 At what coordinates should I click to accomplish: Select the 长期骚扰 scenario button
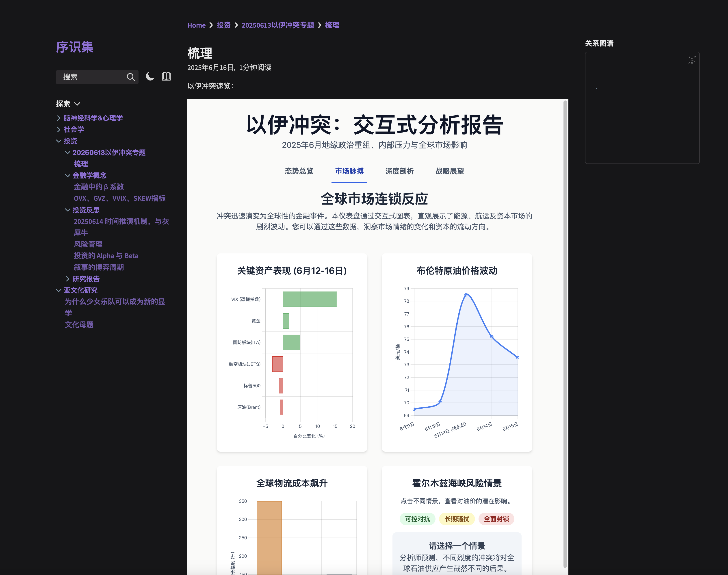pyautogui.click(x=457, y=519)
